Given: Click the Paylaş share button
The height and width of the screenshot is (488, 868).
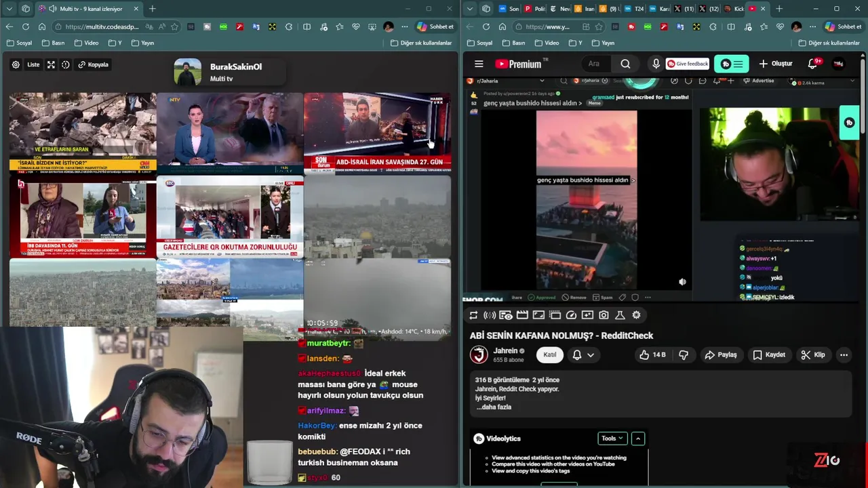Looking at the screenshot, I should [x=721, y=354].
